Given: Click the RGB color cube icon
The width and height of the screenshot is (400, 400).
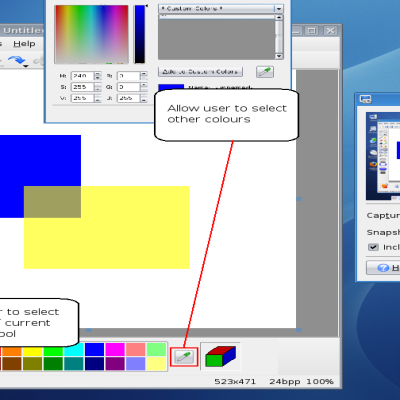Looking at the screenshot, I should (x=220, y=357).
